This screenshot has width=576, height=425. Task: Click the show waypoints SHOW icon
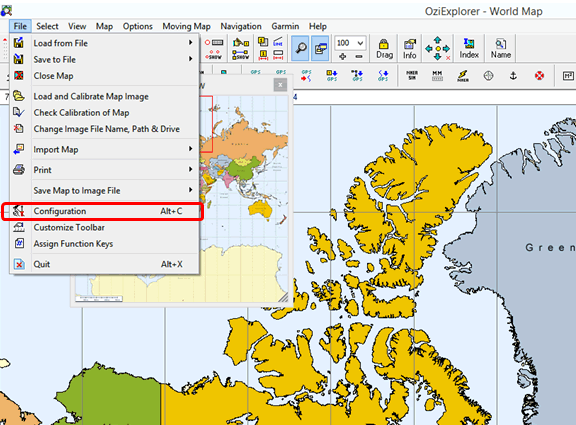pos(214,56)
